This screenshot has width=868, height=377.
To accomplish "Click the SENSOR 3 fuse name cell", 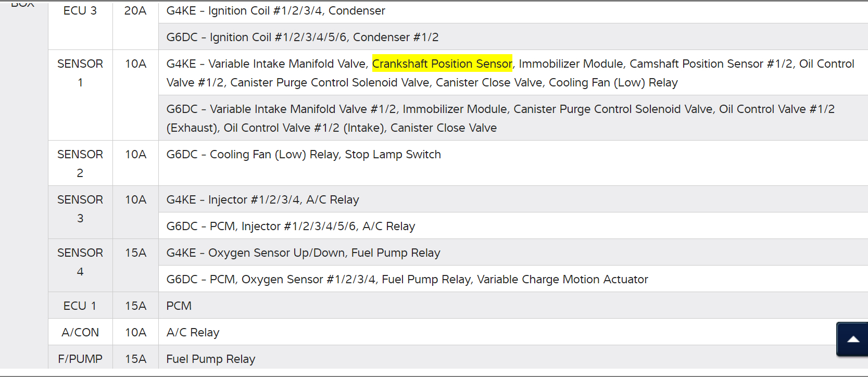I will point(80,209).
